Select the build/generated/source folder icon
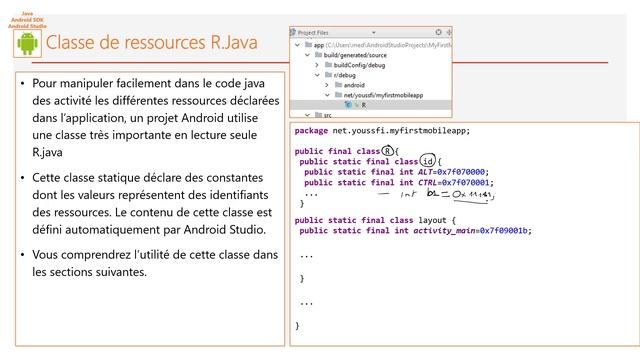The height and width of the screenshot is (360, 640). [x=318, y=55]
